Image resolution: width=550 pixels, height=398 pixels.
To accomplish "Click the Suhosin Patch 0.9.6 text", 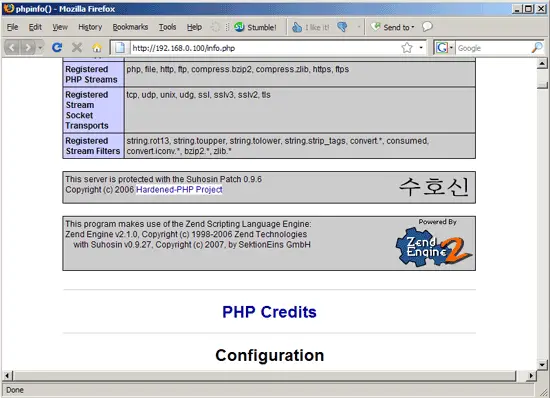I will [x=163, y=179].
